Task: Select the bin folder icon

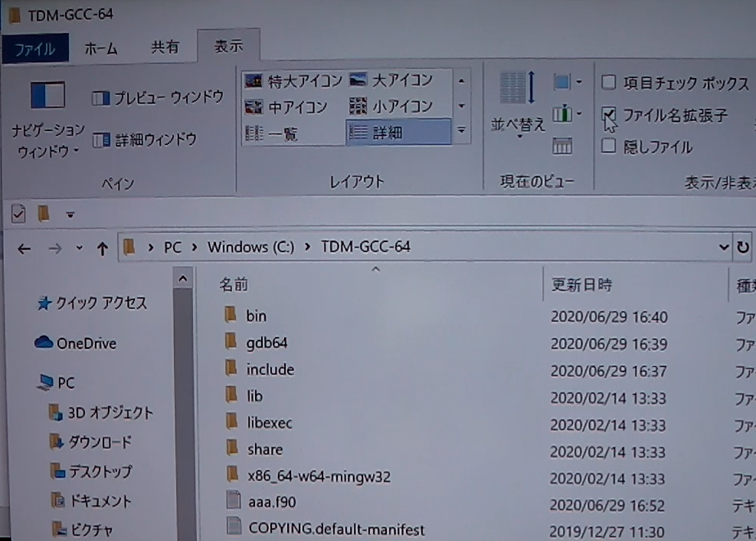Action: click(231, 315)
